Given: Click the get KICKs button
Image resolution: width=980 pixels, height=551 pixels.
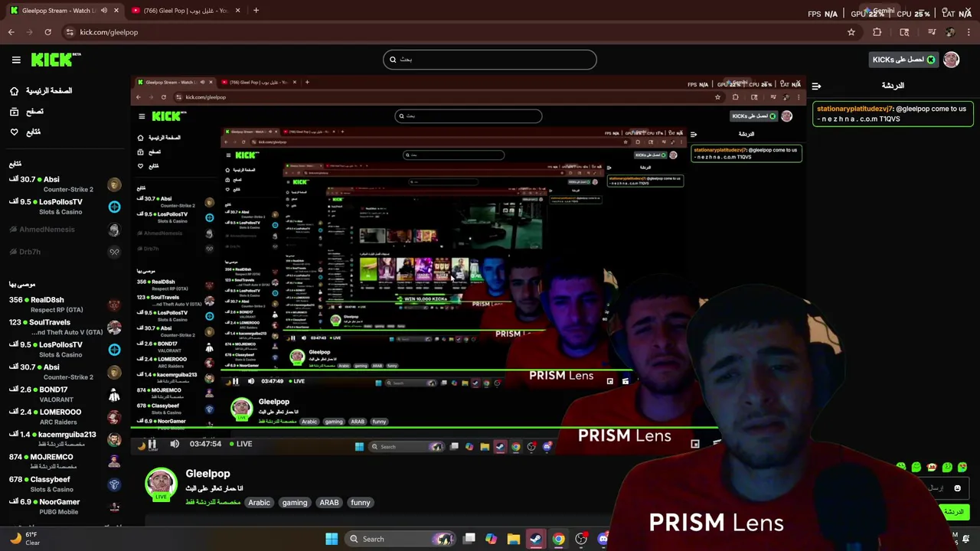Looking at the screenshot, I should tap(903, 60).
